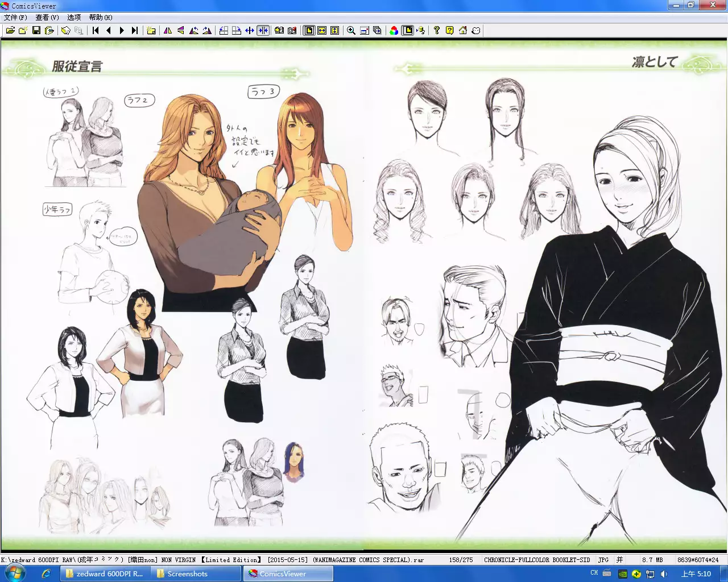The width and height of the screenshot is (728, 582).
Task: Open the 查看(V) menu
Action: coord(47,18)
